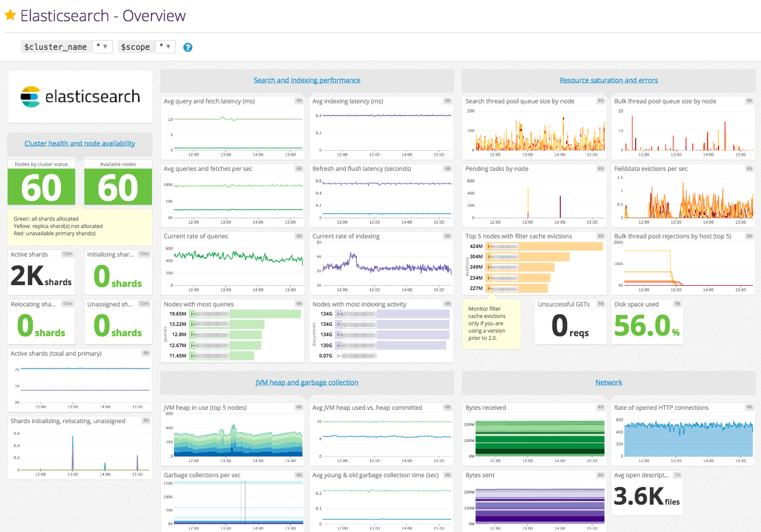Open the Network section link

point(608,382)
